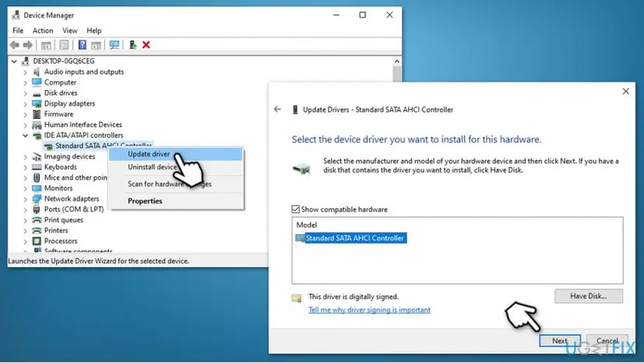644x363 pixels.
Task: Choose Update driver from context menu
Action: point(177,154)
